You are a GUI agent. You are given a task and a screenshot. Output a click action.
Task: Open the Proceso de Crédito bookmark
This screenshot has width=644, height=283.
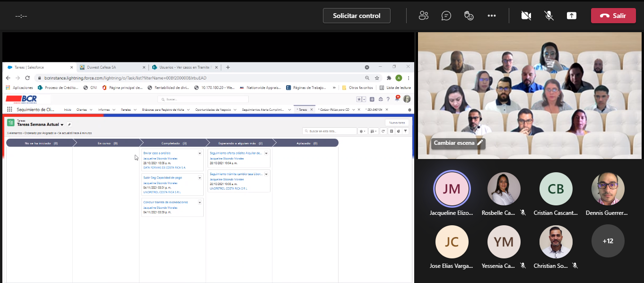57,88
